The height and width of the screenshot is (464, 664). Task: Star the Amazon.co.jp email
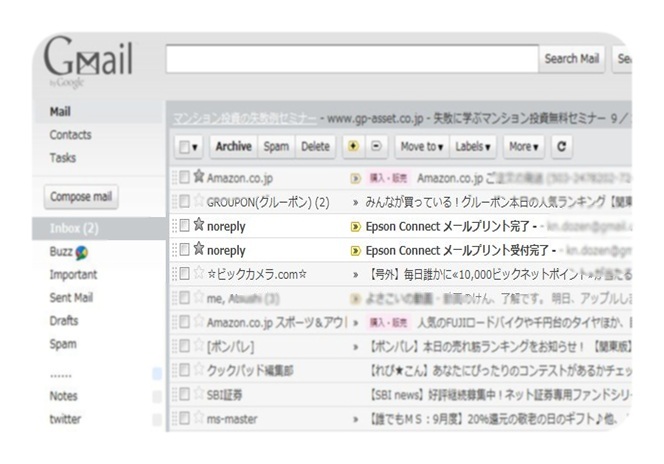(199, 176)
